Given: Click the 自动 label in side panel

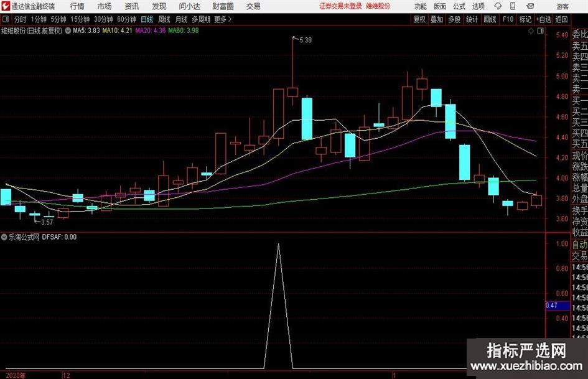Looking at the screenshot, I should (x=580, y=245).
